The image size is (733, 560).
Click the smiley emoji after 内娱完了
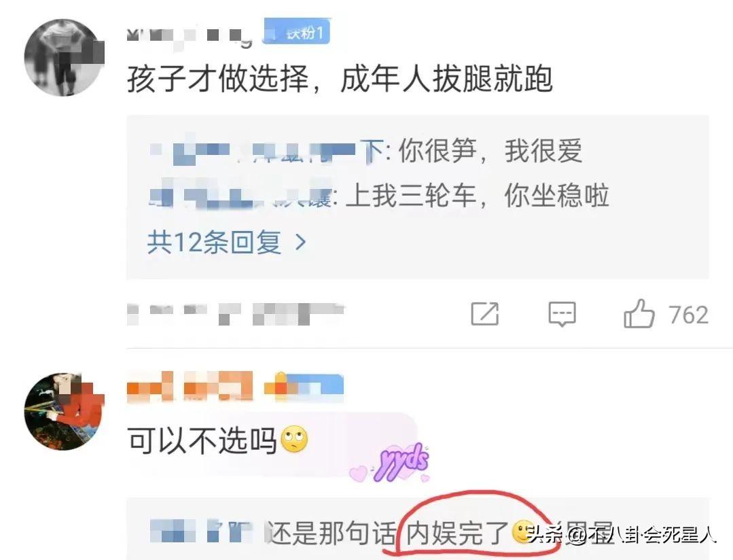(522, 532)
